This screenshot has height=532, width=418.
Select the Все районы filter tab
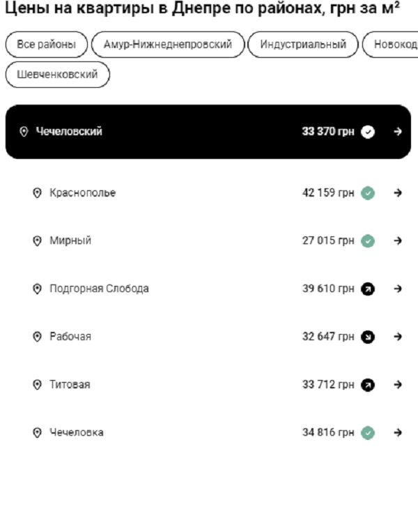(46, 45)
